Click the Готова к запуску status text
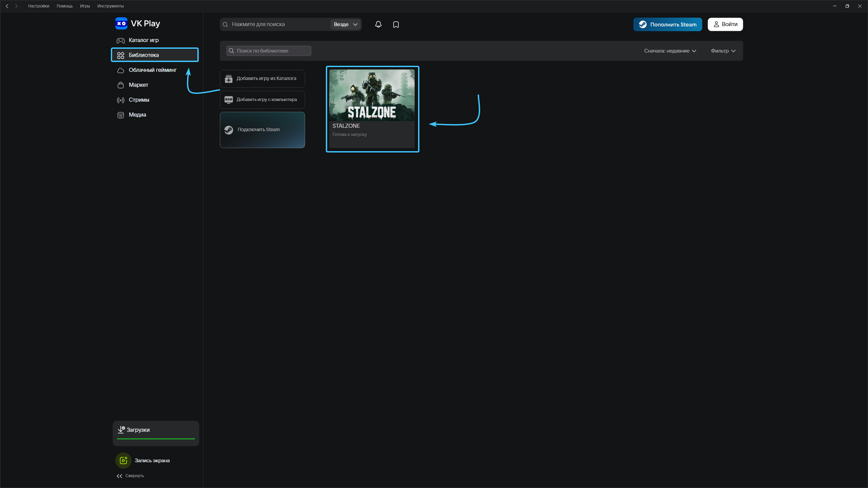 350,135
